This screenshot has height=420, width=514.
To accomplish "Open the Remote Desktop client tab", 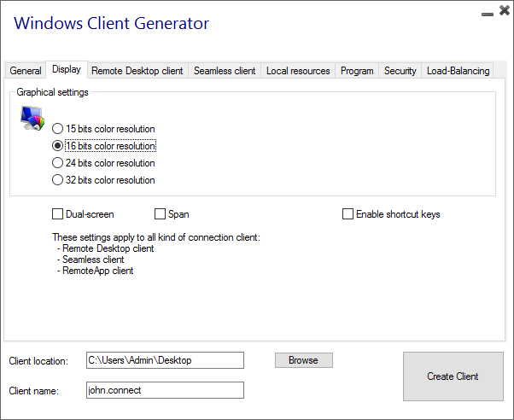I will point(137,71).
